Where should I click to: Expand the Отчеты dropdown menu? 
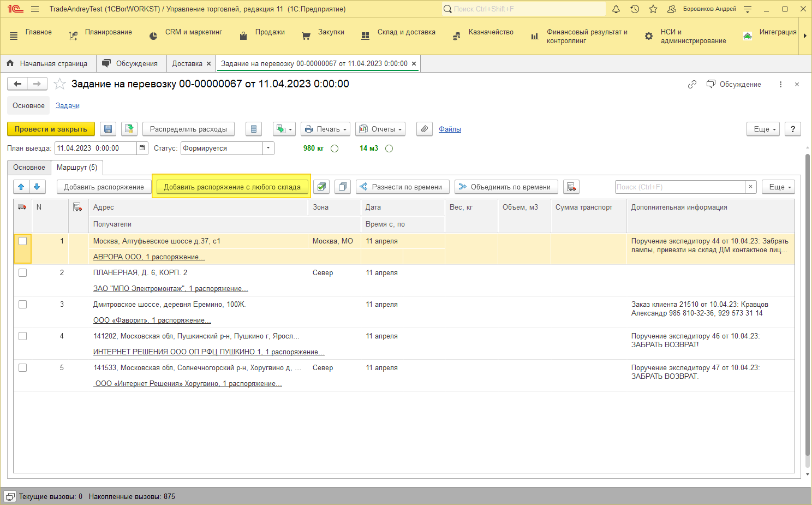380,129
